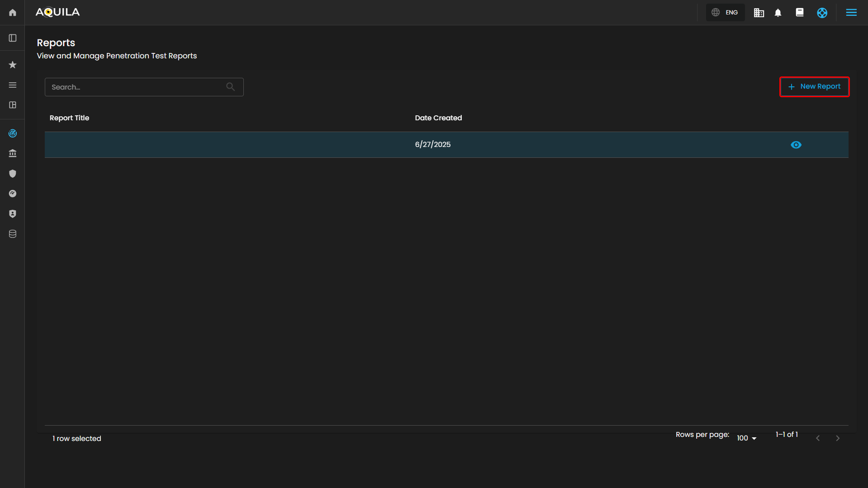Open the hamburger menu at top right
The height and width of the screenshot is (488, 868).
pos(851,13)
